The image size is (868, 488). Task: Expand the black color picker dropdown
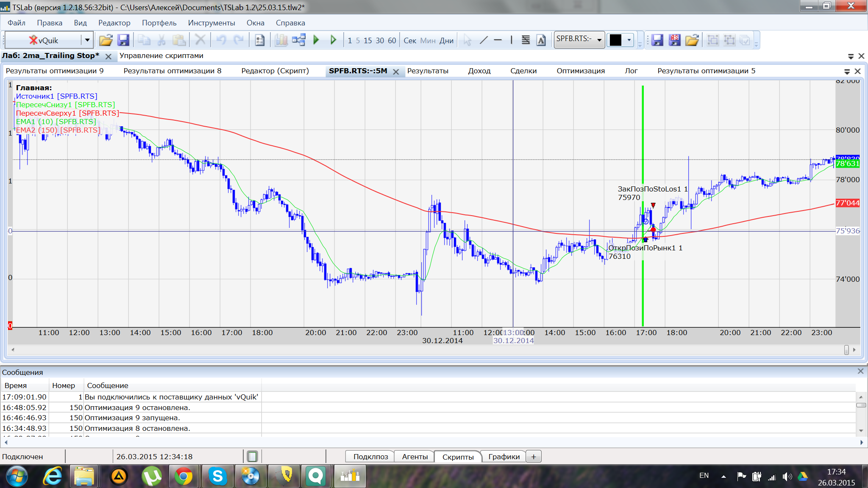[x=629, y=40]
